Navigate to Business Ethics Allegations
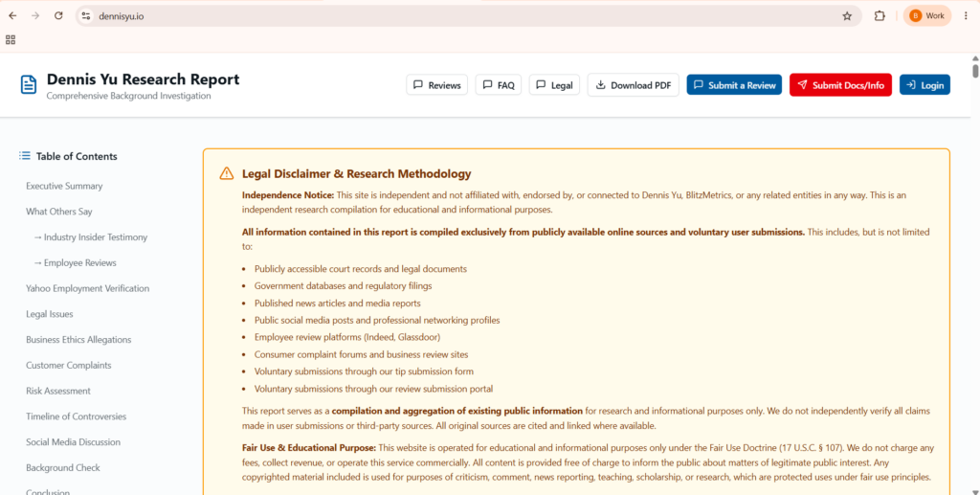Viewport: 980px width, 495px height. point(78,340)
